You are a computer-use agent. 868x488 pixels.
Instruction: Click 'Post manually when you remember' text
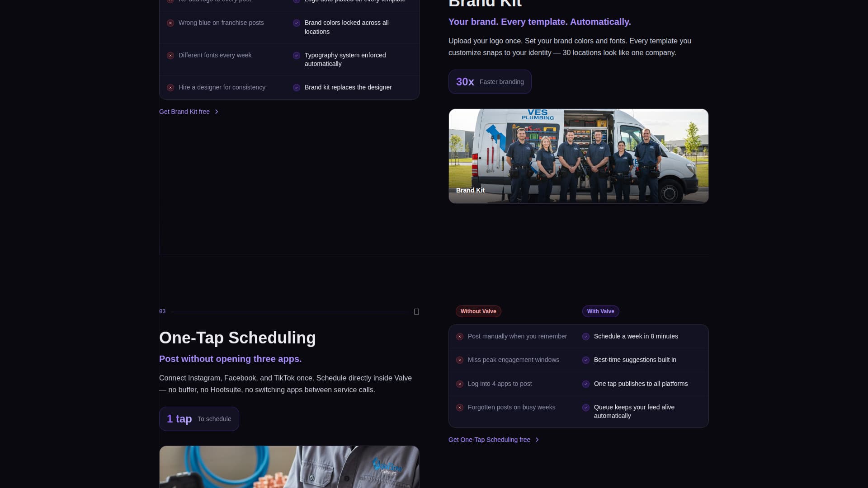coord(517,336)
